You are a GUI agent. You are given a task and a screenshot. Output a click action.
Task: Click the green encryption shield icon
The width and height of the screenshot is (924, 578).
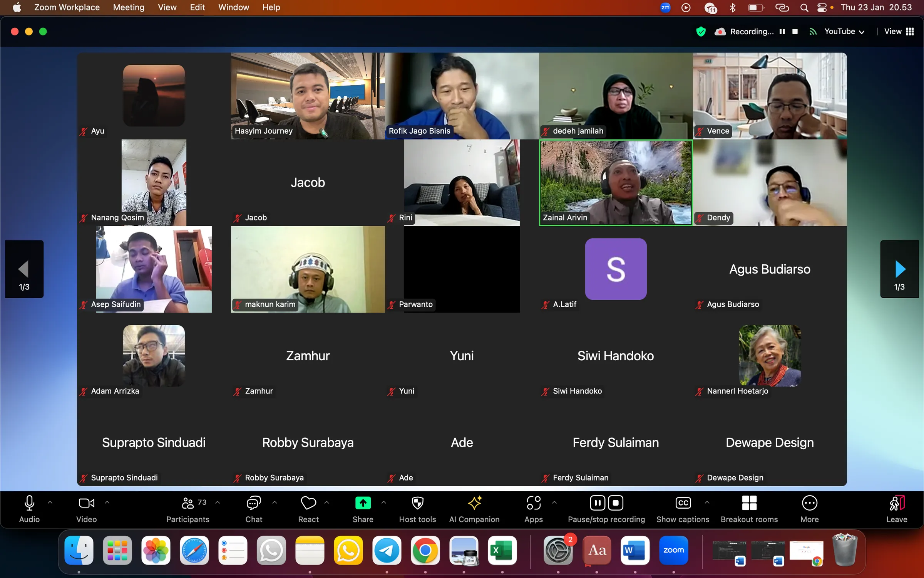(701, 32)
